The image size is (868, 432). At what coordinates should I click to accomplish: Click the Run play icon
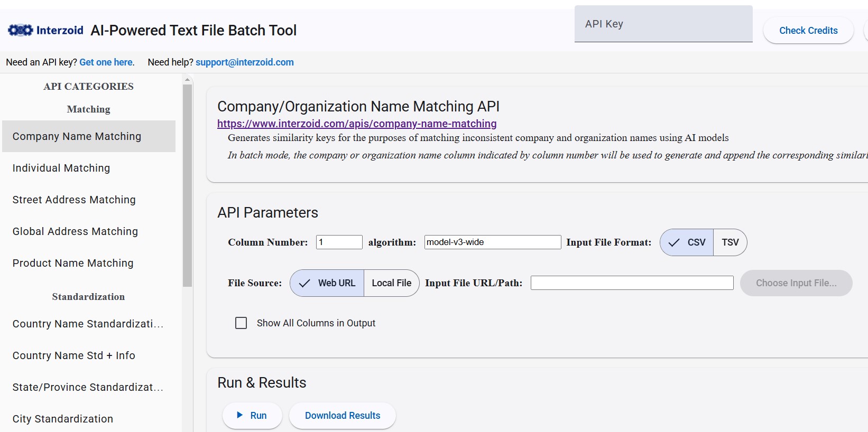pos(239,415)
